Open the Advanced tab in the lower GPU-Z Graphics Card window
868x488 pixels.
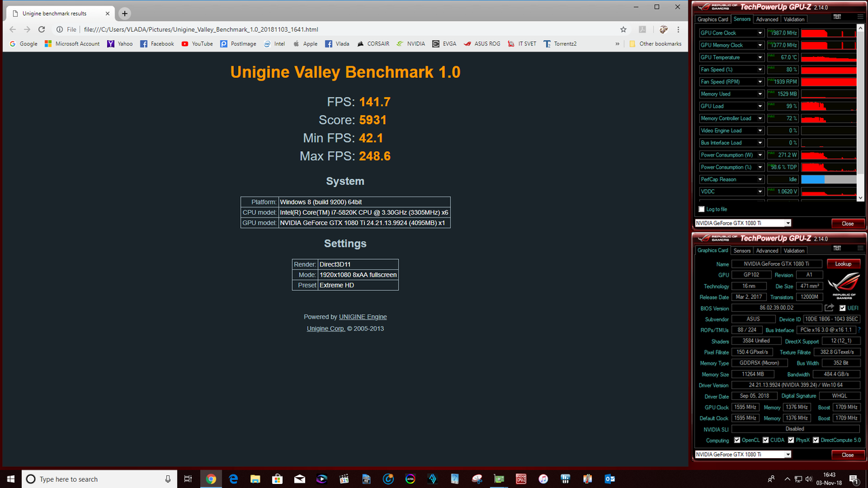[x=767, y=250]
